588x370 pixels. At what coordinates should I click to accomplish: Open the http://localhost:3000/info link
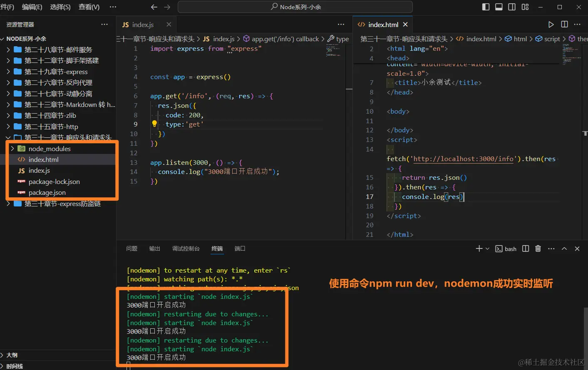[x=463, y=159]
